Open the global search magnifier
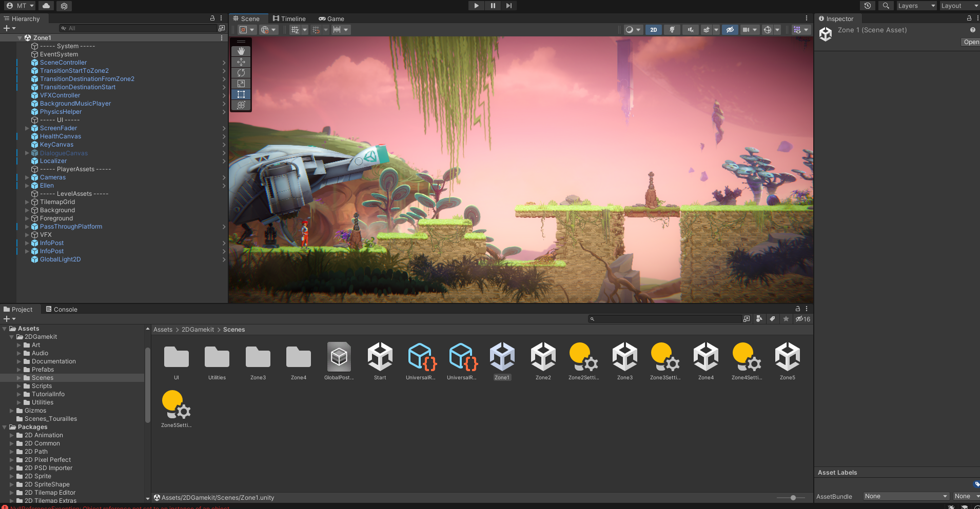This screenshot has height=509, width=980. [x=886, y=6]
